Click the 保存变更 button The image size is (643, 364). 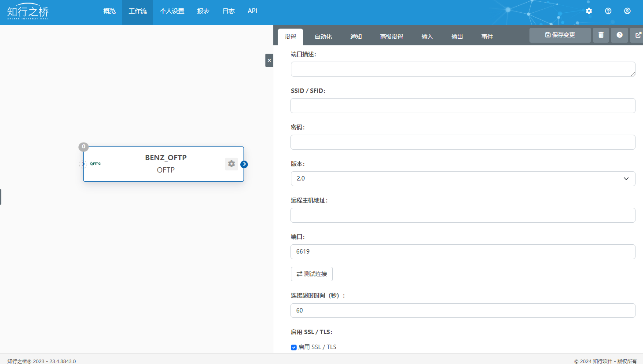[x=560, y=35]
